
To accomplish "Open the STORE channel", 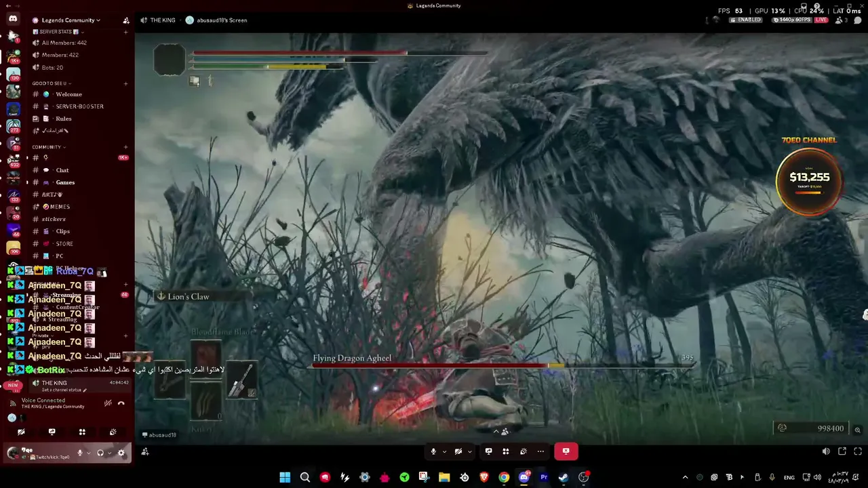I will [x=80, y=243].
